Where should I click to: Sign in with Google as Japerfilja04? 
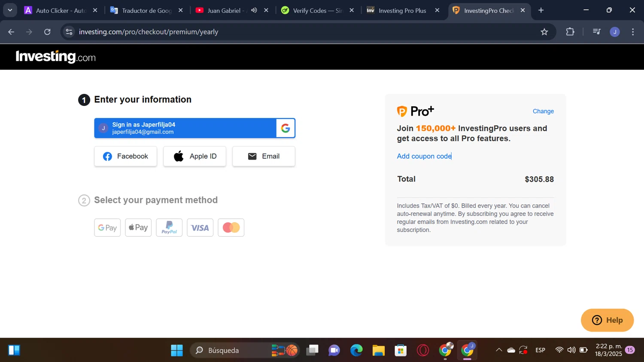[194, 128]
